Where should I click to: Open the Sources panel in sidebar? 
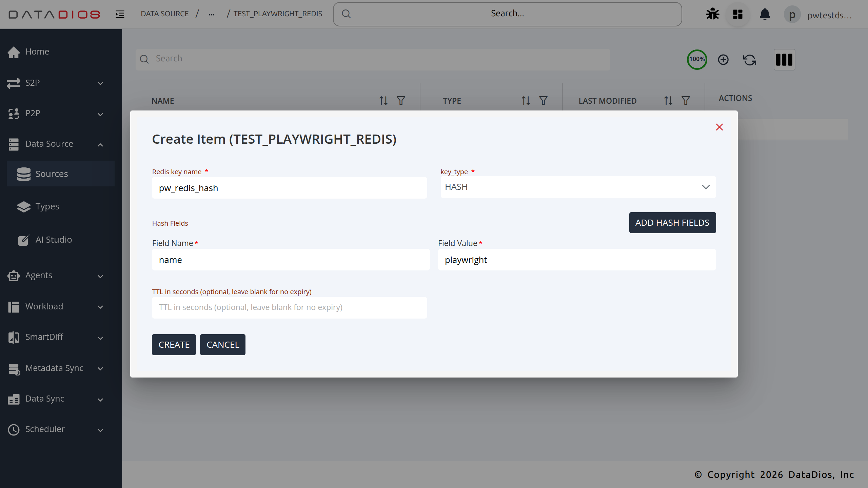52,174
